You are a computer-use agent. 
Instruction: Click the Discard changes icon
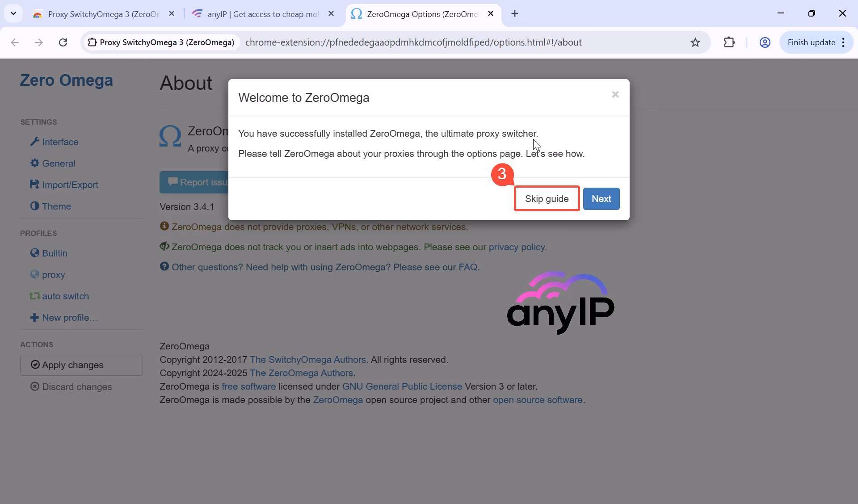36,387
